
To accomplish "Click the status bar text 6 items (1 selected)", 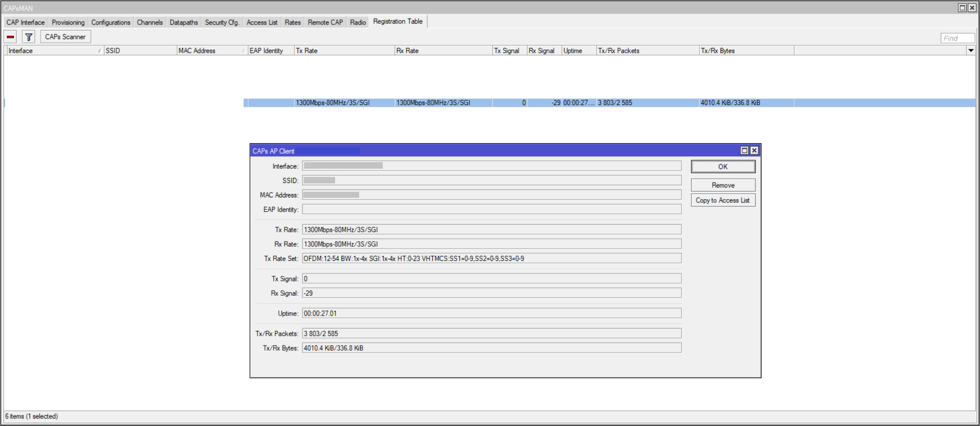I will pyautogui.click(x=31, y=416).
